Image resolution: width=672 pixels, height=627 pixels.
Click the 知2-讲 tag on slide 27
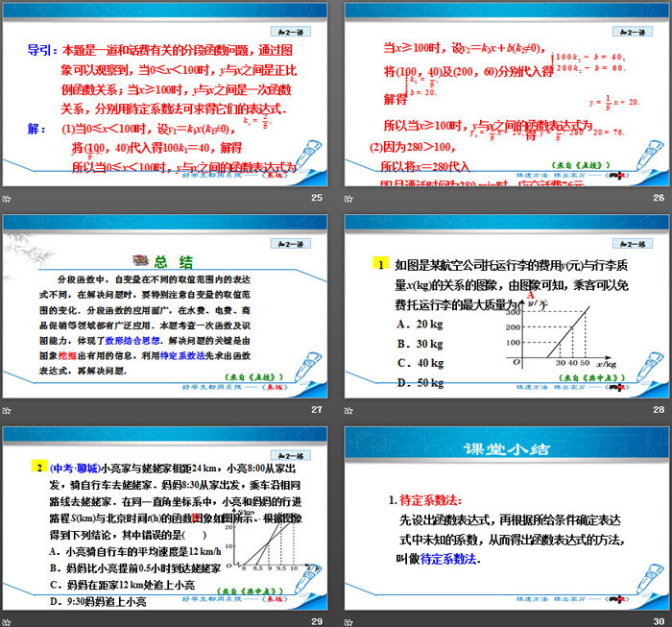[x=291, y=244]
